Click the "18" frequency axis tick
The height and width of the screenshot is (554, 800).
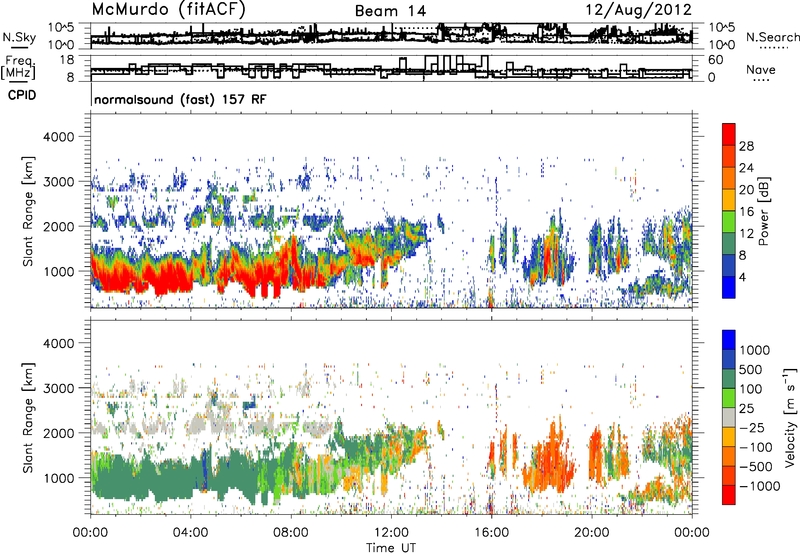pos(67,60)
